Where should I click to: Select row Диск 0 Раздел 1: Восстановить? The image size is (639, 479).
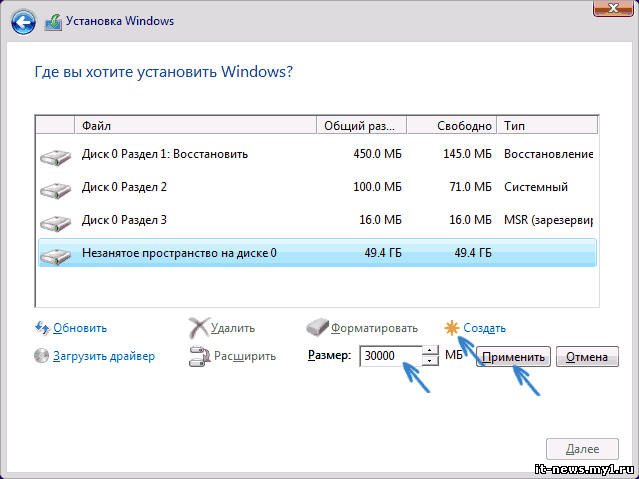[x=317, y=154]
